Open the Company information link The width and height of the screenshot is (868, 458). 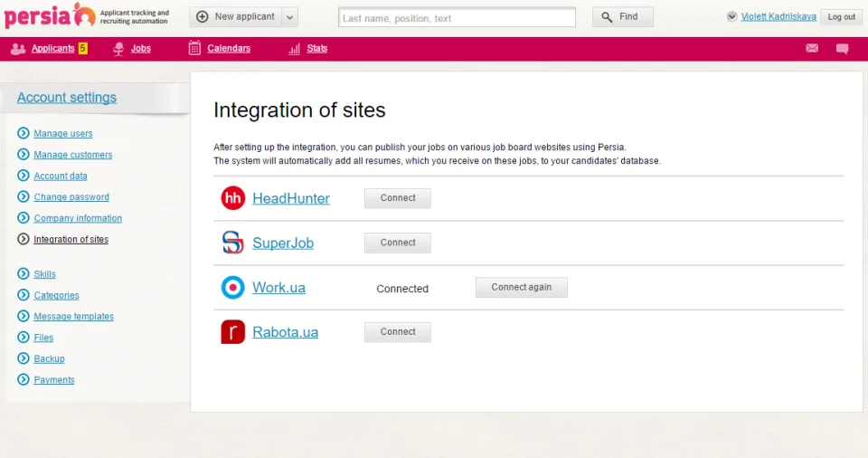point(78,218)
